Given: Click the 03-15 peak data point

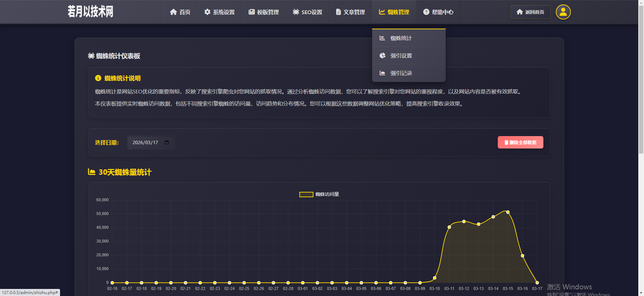Looking at the screenshot, I should (508, 212).
